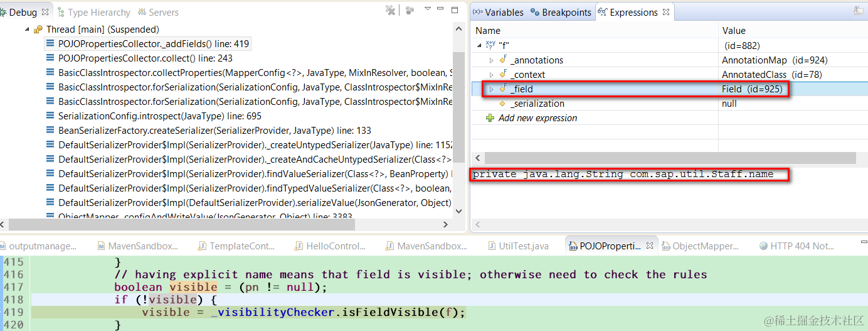The image size is (868, 331).
Task: Click the Maven icon on first MavenSandbox... tab
Action: 101,246
